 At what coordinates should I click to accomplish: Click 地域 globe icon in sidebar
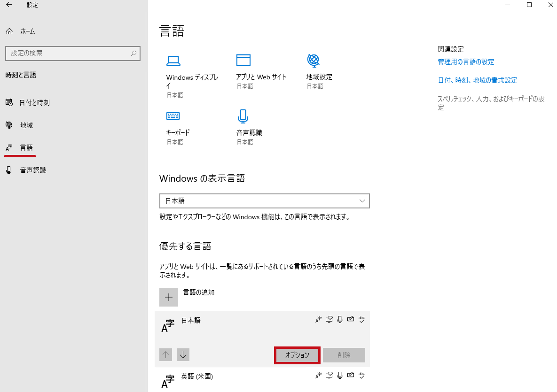point(9,125)
